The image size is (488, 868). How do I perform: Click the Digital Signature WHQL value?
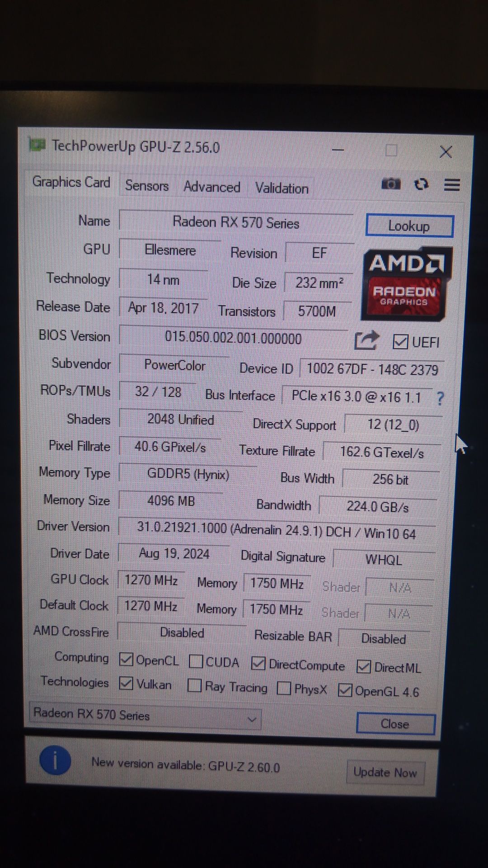[384, 560]
